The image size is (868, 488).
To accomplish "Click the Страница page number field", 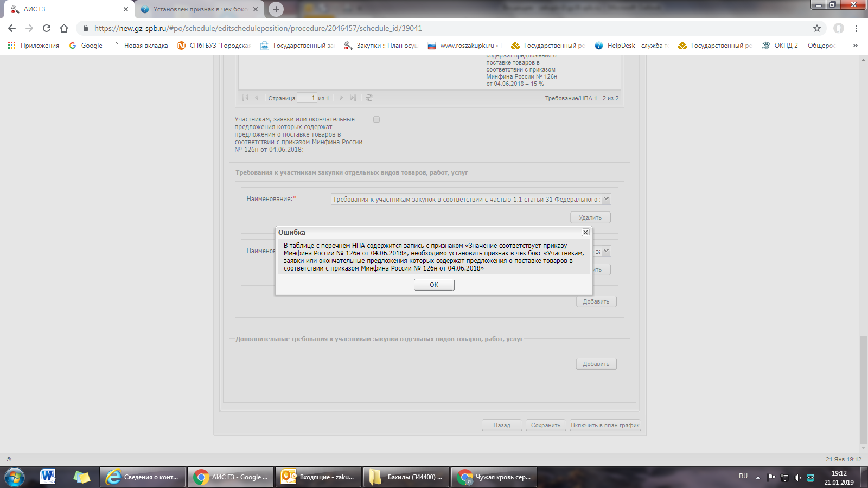I will (x=307, y=98).
